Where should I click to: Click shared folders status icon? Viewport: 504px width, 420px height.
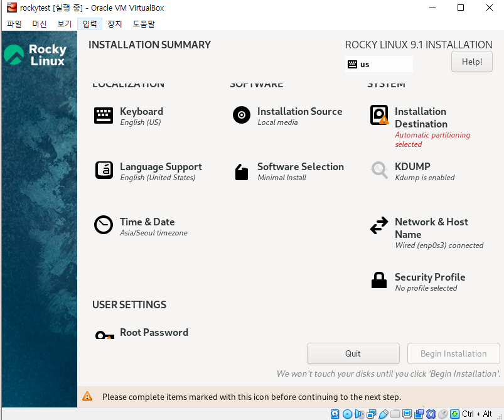pos(395,414)
